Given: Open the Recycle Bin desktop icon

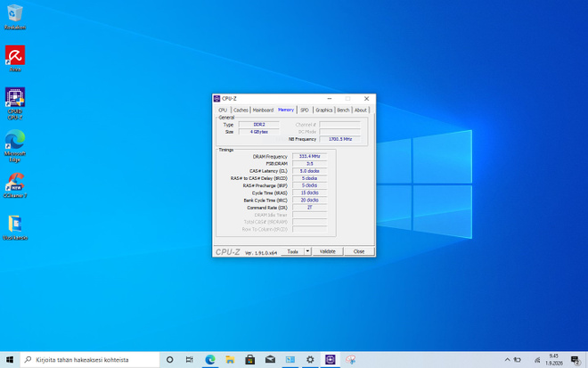Looking at the screenshot, I should (14, 17).
